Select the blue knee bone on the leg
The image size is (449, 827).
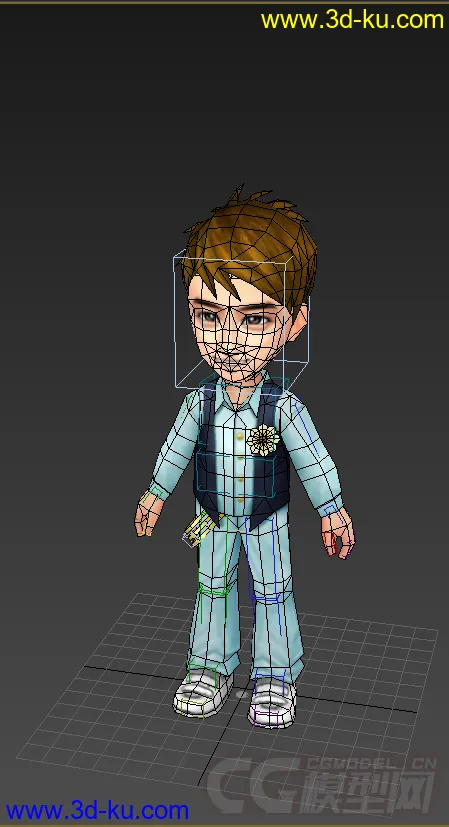coord(268,600)
